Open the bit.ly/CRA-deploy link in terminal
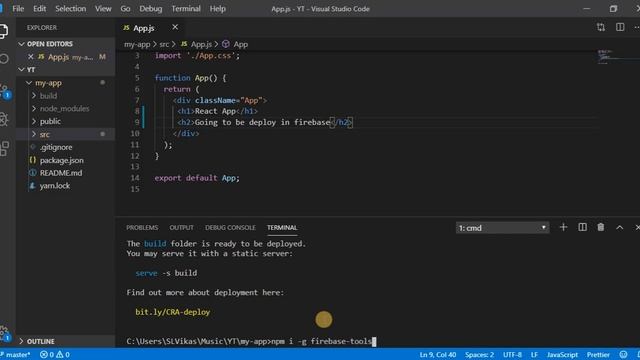The width and height of the screenshot is (640, 360). (x=173, y=312)
